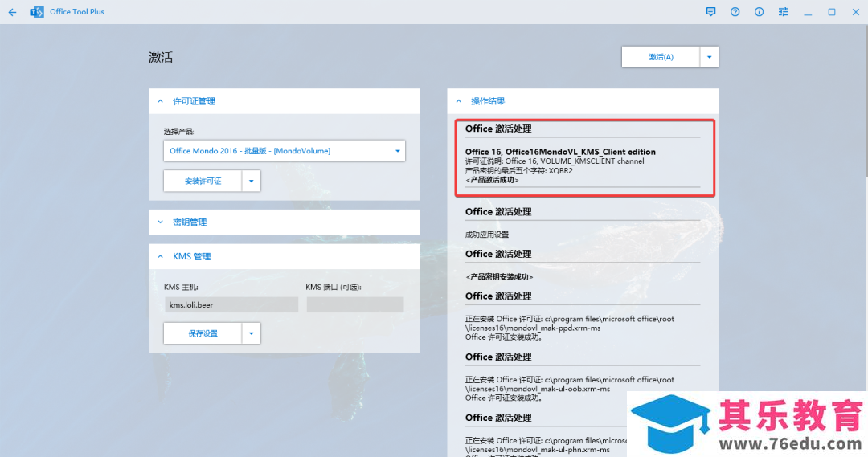This screenshot has height=457, width=868.
Task: Click the 产品激活成功 result text
Action: (x=492, y=180)
